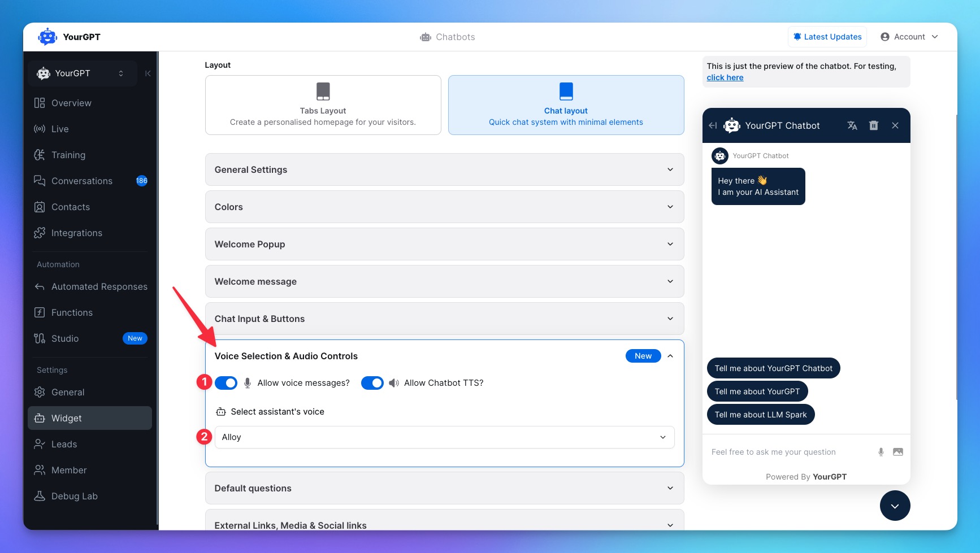
Task: Select the Tabs Layout option
Action: point(323,105)
